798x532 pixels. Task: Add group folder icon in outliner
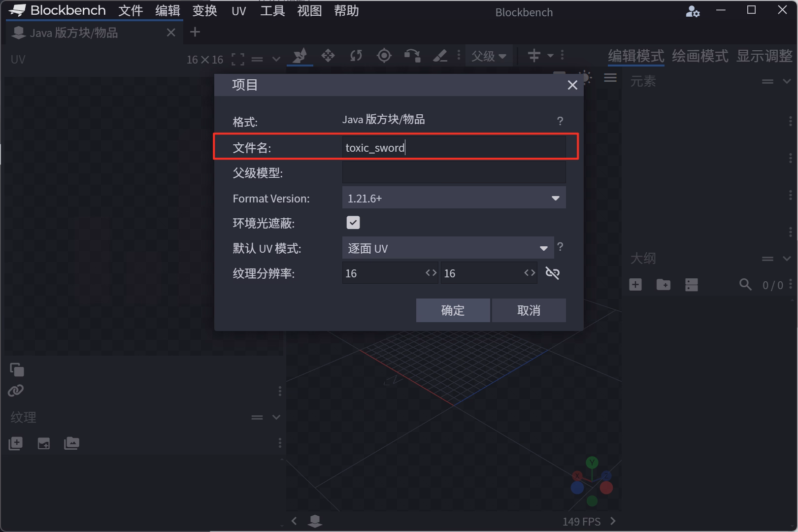click(x=664, y=285)
